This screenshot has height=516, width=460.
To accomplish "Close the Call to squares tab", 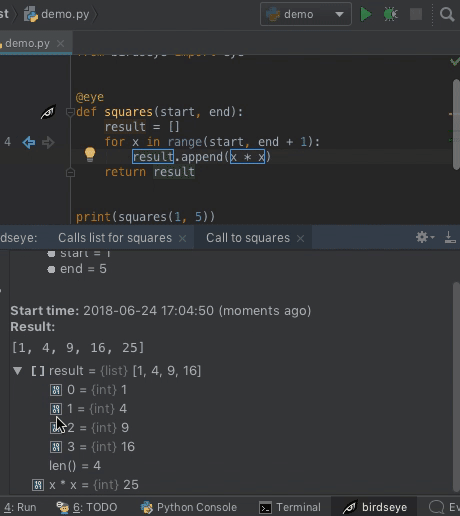I will click(x=300, y=239).
